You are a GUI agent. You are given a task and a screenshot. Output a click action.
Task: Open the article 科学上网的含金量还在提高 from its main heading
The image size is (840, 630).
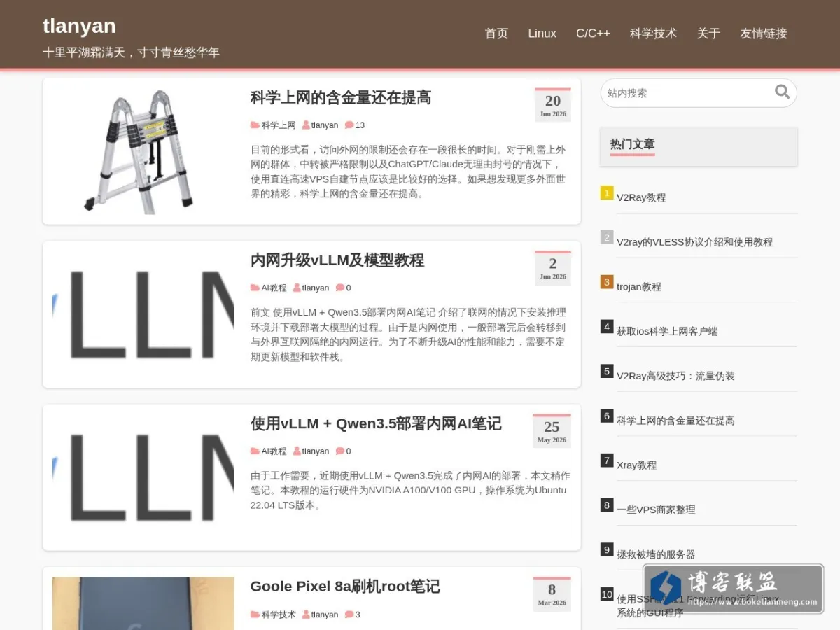pyautogui.click(x=341, y=98)
